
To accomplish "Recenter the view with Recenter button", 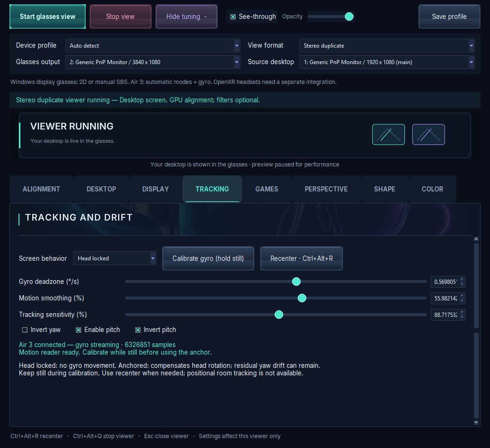I will [x=302, y=258].
